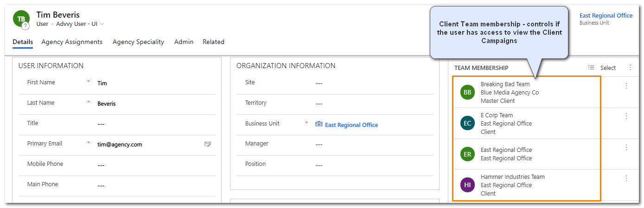
Task: Open Team Membership overflow menu in header
Action: tap(630, 68)
